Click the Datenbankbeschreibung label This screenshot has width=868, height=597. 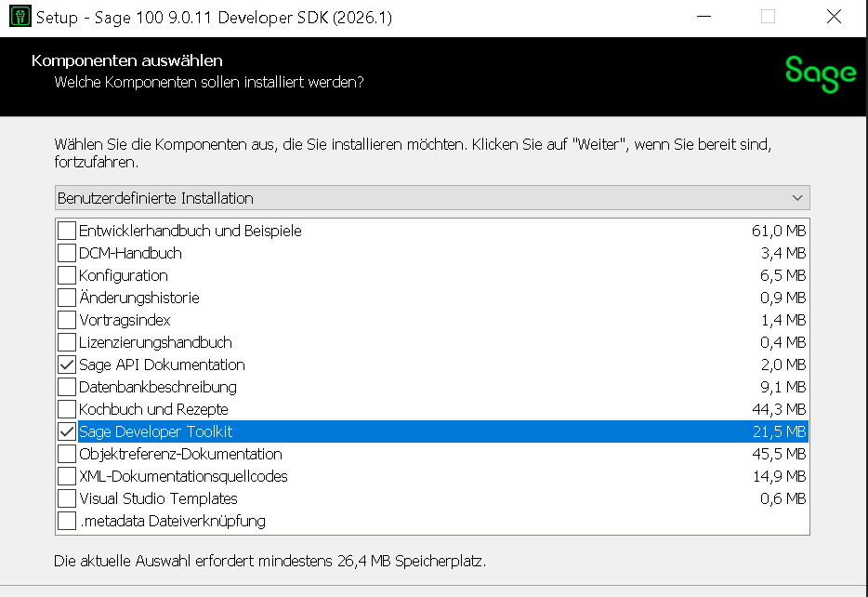point(158,387)
